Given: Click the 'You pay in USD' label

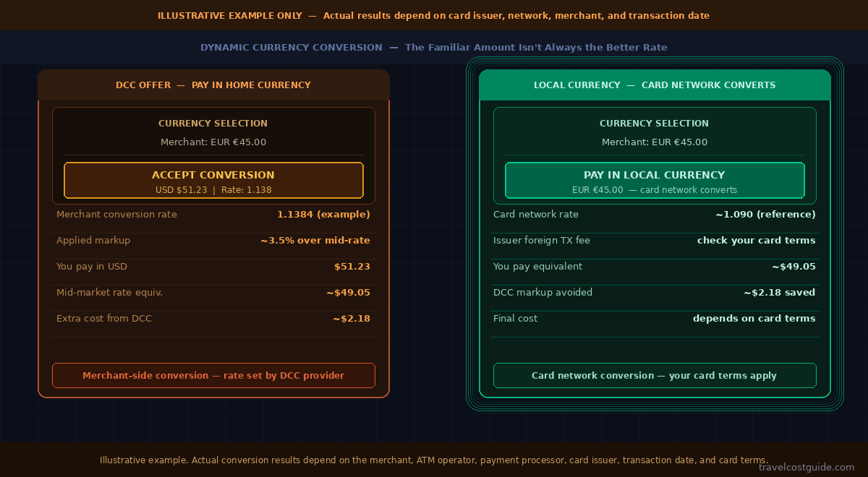Looking at the screenshot, I should tap(92, 267).
